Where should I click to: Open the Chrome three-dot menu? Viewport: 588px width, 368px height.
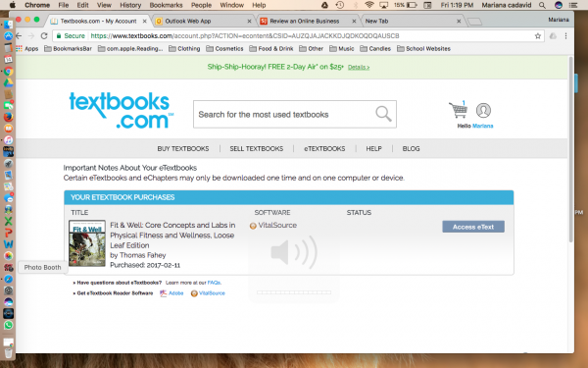tap(565, 36)
